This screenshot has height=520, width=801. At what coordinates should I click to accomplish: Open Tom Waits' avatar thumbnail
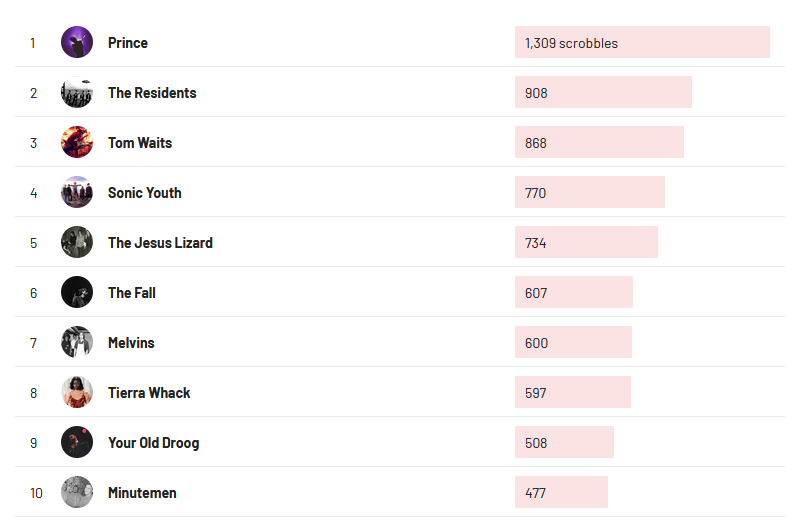coord(77,142)
